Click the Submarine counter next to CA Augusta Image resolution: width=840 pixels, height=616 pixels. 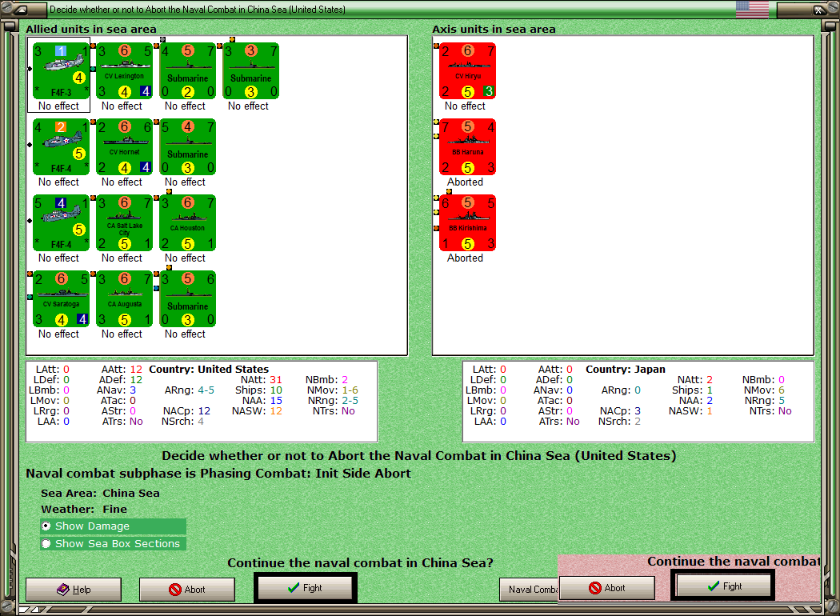click(187, 299)
